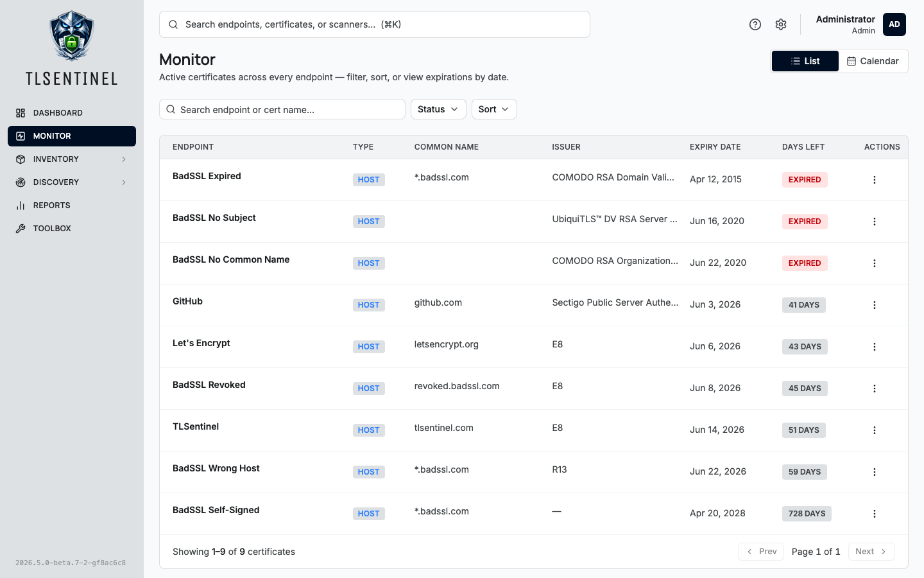Open actions menu for BadSSL No Subject
The height and width of the screenshot is (578, 924).
point(874,222)
